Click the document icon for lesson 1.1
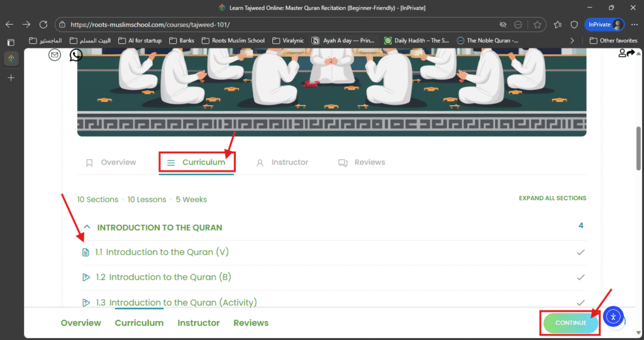 click(x=86, y=252)
